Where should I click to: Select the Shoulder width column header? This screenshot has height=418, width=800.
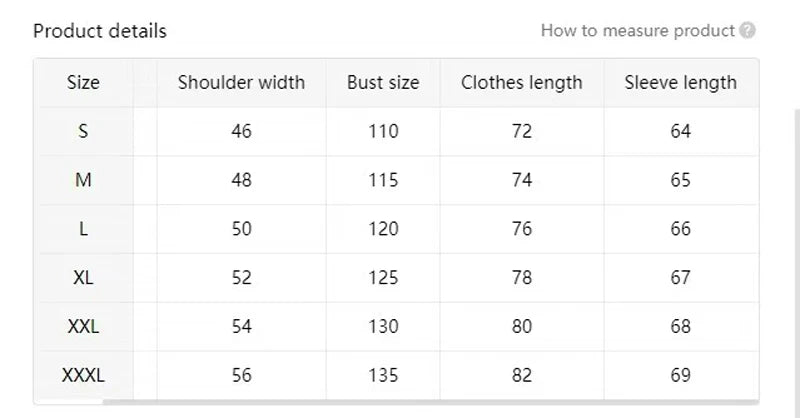(x=241, y=83)
